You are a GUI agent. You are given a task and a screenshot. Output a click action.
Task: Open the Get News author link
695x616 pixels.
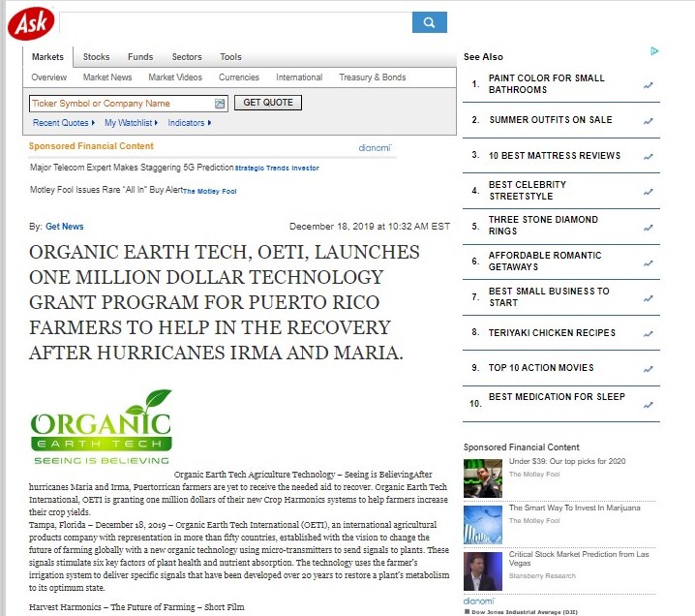point(65,227)
